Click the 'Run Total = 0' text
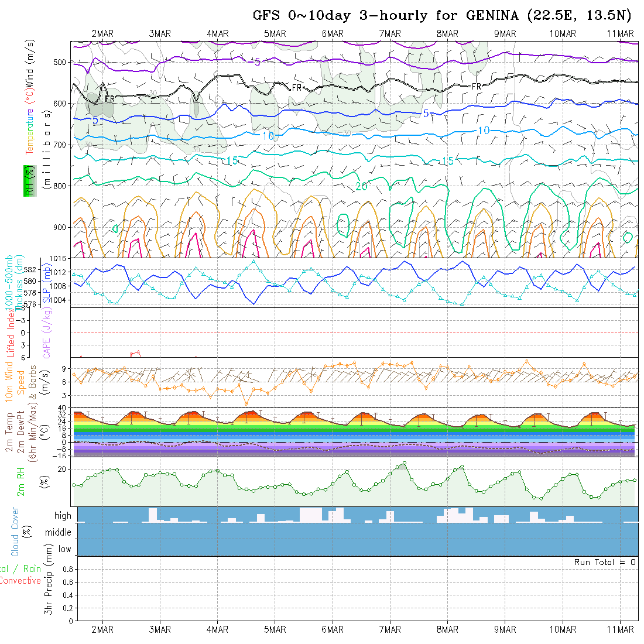This screenshot has height=644, width=644. click(x=605, y=562)
